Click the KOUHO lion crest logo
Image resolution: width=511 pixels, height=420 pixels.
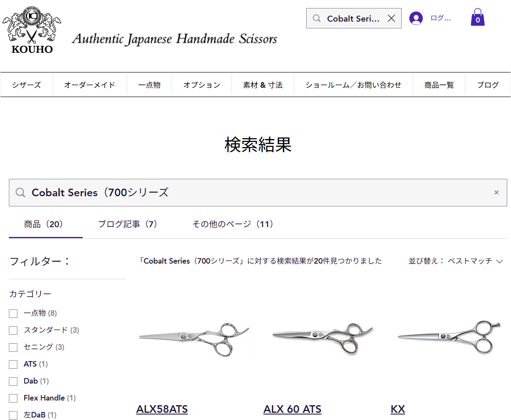pyautogui.click(x=32, y=31)
